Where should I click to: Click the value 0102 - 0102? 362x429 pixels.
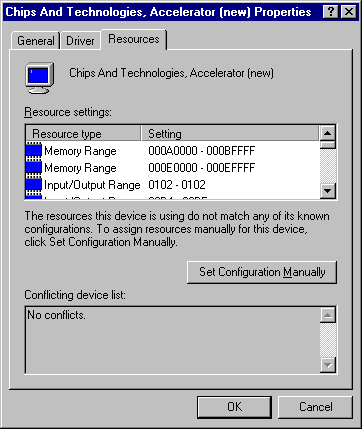177,185
